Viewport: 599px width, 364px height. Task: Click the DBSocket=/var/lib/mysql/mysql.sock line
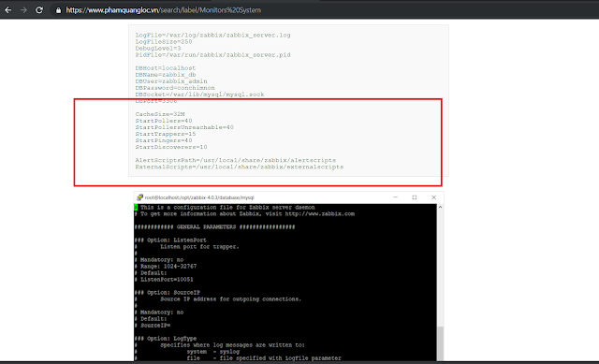(199, 95)
